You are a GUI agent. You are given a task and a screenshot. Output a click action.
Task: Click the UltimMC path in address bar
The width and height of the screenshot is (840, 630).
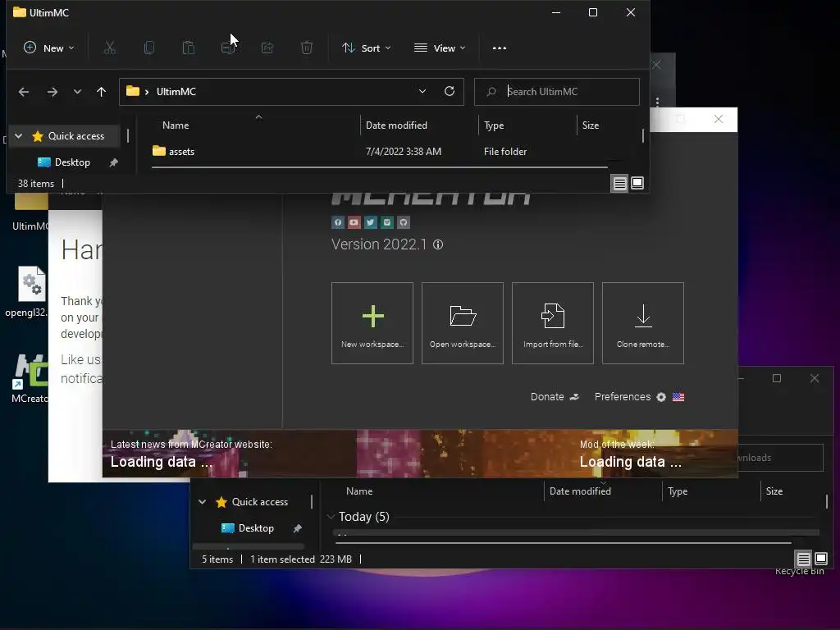(176, 92)
